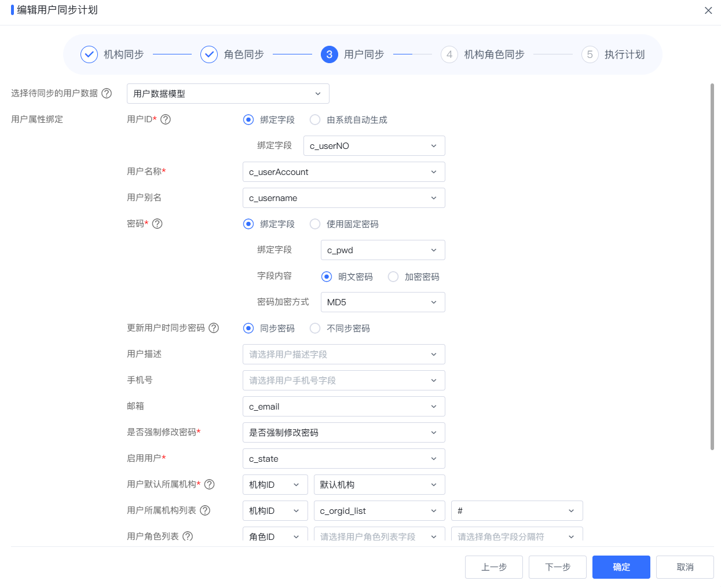Go to the 角色同步 step label
721x588 pixels.
(244, 54)
